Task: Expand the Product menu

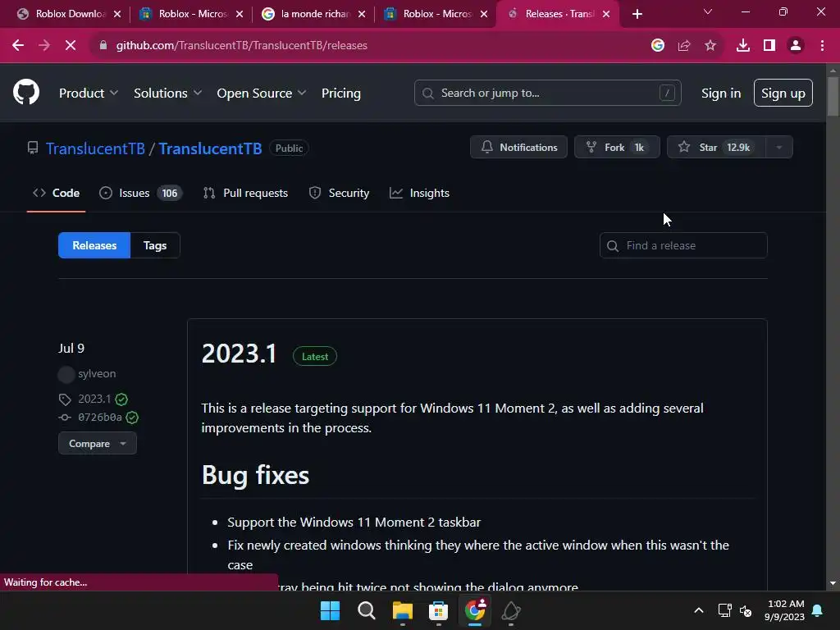Action: (x=89, y=94)
